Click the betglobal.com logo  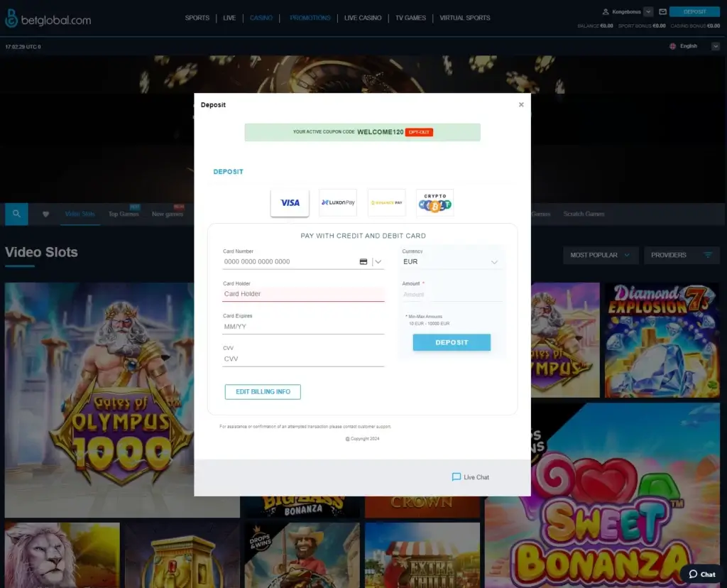click(x=48, y=18)
